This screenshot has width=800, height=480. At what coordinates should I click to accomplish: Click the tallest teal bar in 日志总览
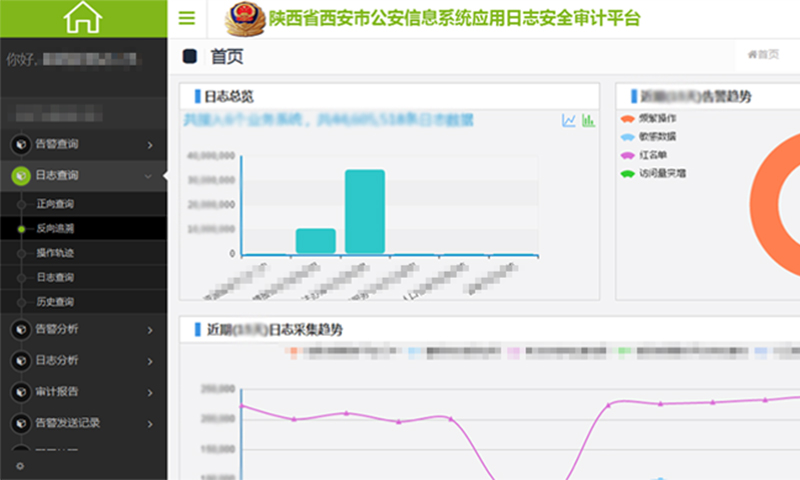tap(364, 211)
